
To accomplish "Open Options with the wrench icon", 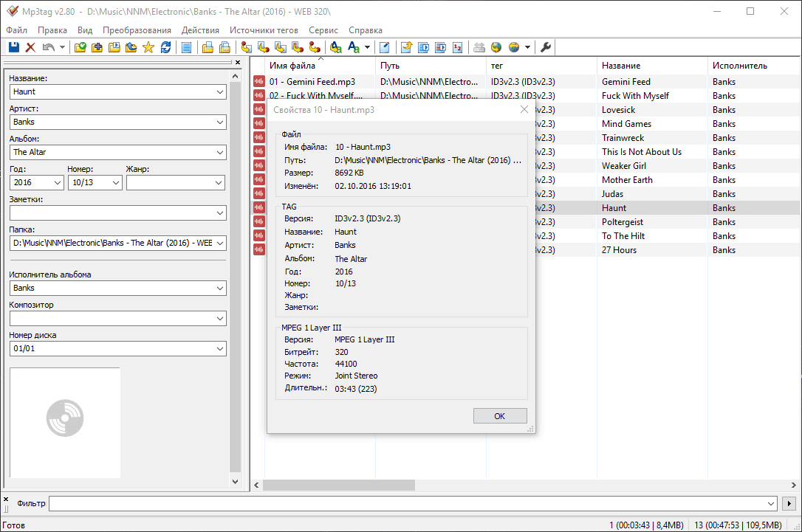I will [x=546, y=47].
